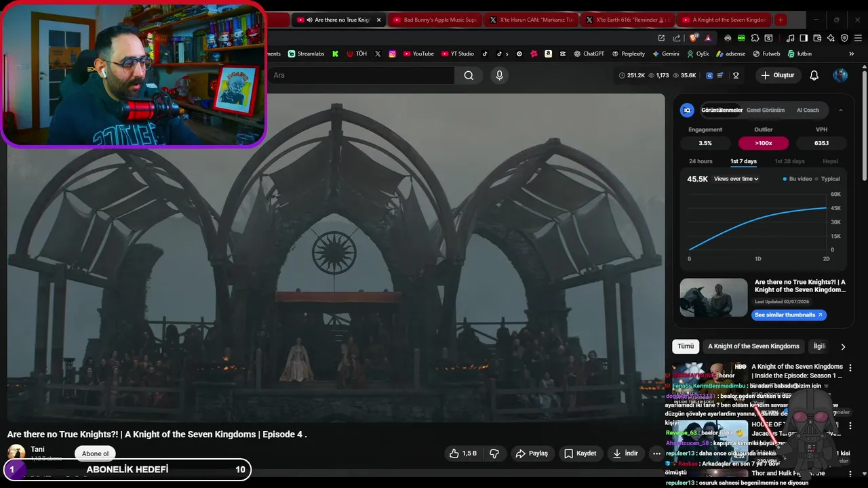The image size is (868, 488).
Task: Open the Brave hamburger main menu
Action: point(858,38)
